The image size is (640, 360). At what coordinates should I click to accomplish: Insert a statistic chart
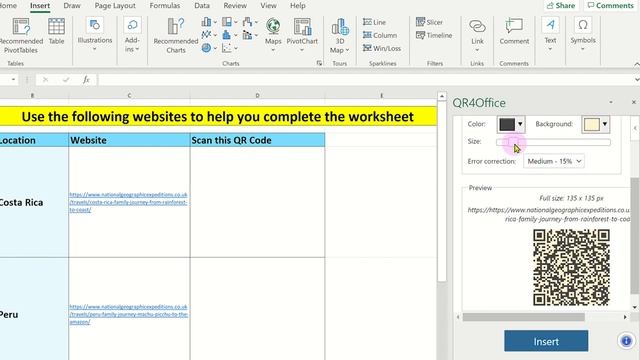(x=229, y=35)
